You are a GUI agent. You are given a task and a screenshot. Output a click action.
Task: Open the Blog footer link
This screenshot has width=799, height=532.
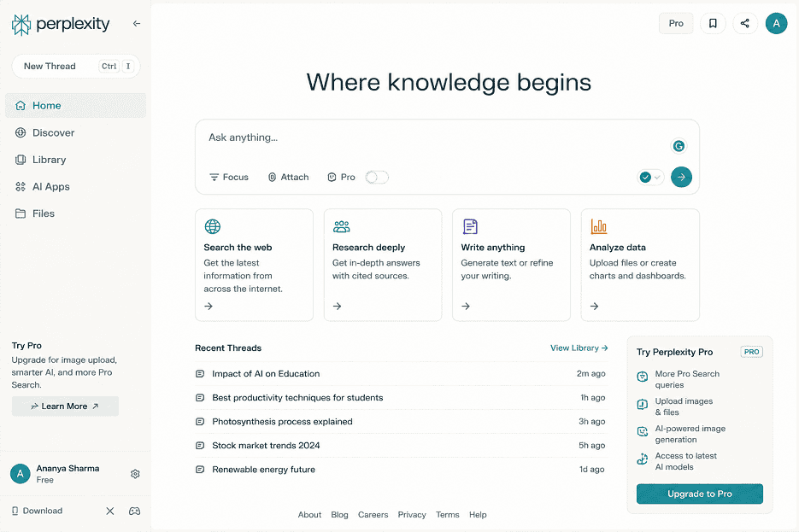(339, 515)
